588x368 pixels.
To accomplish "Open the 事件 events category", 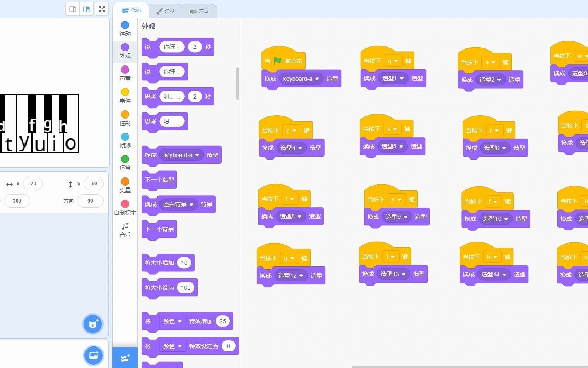I will point(125,96).
